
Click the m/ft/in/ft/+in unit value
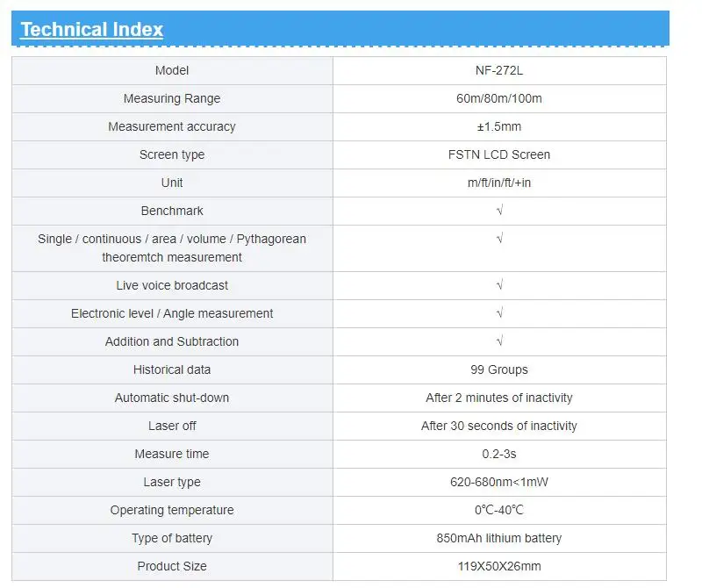click(x=499, y=183)
